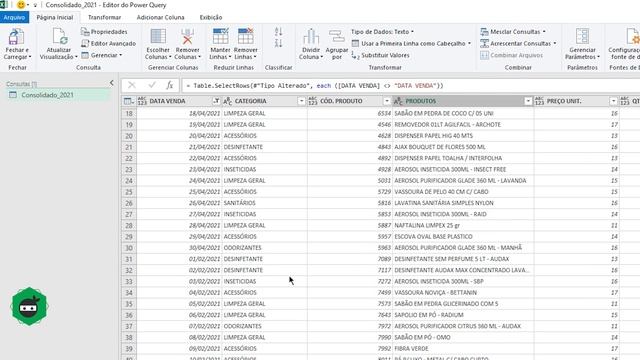Click the PREÇO UNIT. data type icon
Image resolution: width=640 pixels, height=360 pixels.
[x=539, y=101]
